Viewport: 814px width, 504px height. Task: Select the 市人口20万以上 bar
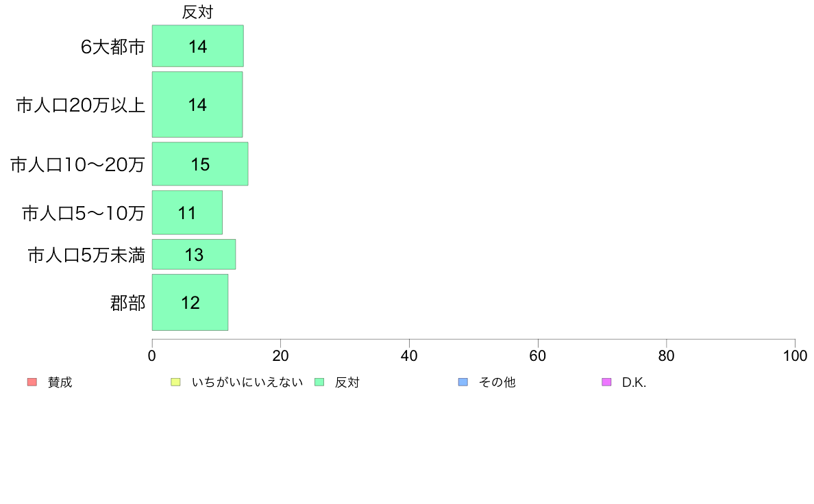(x=197, y=104)
